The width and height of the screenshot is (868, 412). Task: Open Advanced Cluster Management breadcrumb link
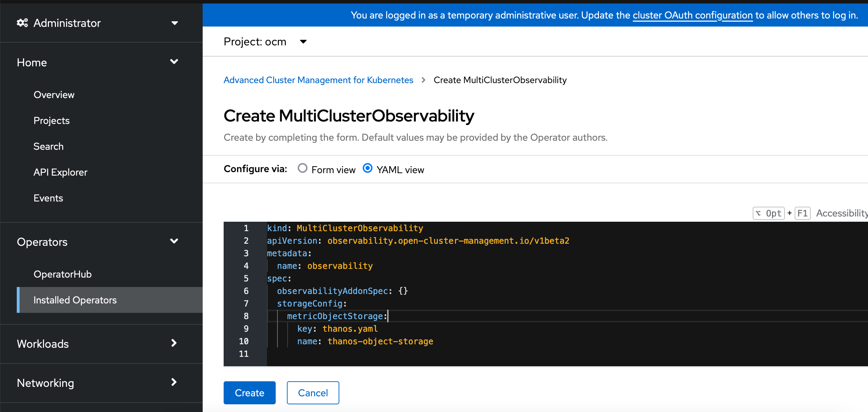[318, 80]
